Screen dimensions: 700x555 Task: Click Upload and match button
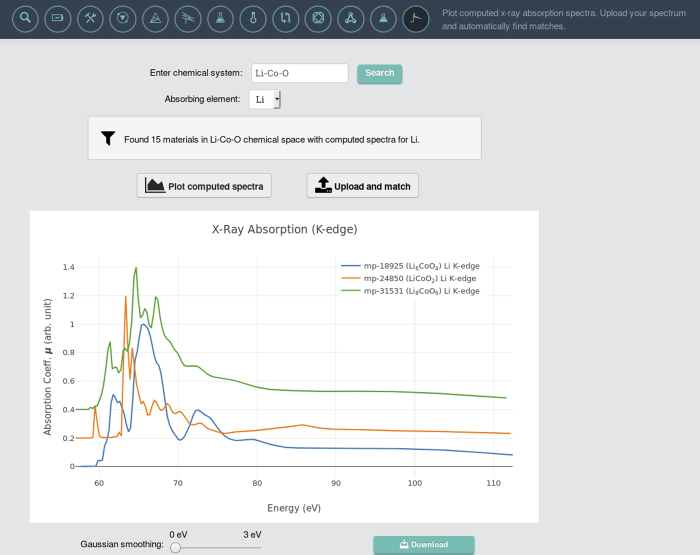(x=362, y=186)
